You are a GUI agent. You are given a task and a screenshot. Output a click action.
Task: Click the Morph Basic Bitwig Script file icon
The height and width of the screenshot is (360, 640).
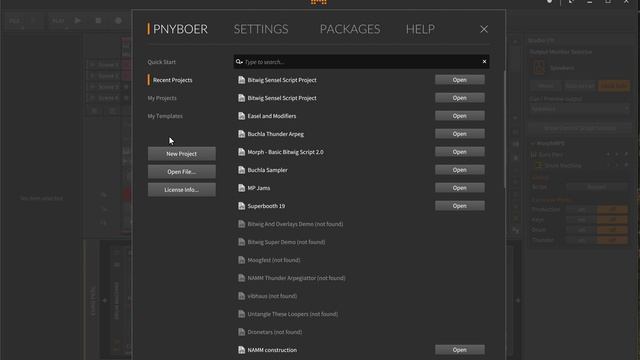[x=241, y=152]
